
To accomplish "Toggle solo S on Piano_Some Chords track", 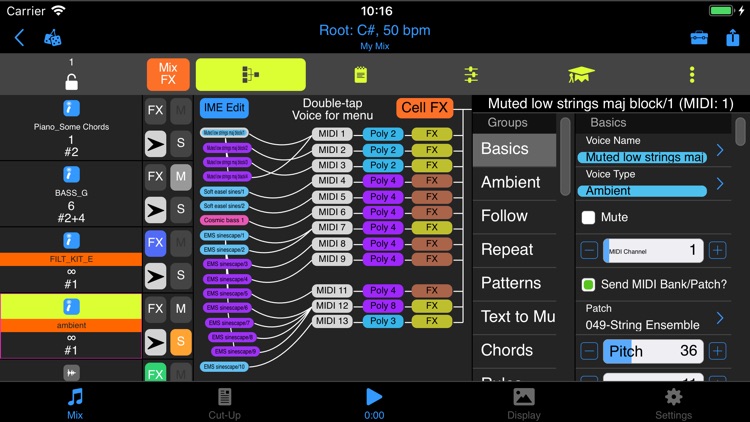I will click(181, 144).
